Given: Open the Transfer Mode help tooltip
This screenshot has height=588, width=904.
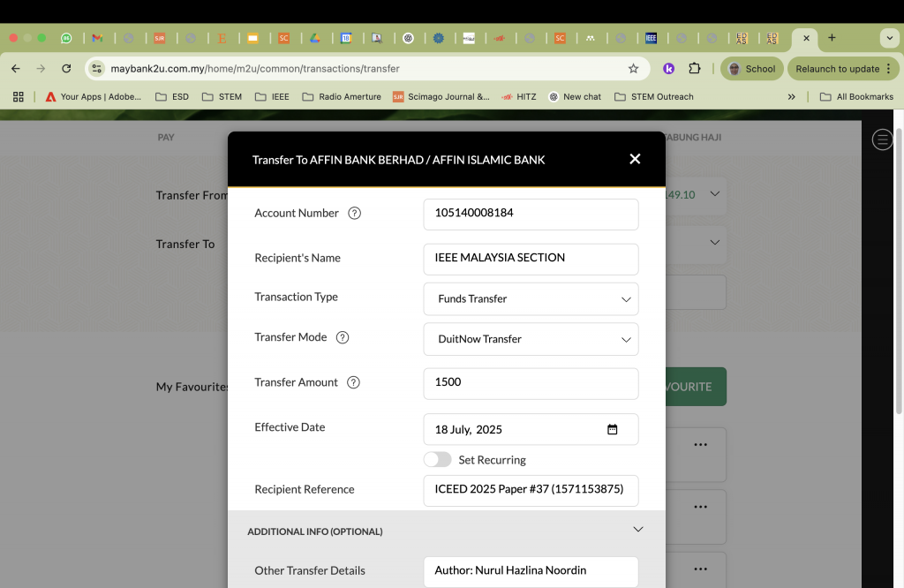Looking at the screenshot, I should point(343,338).
